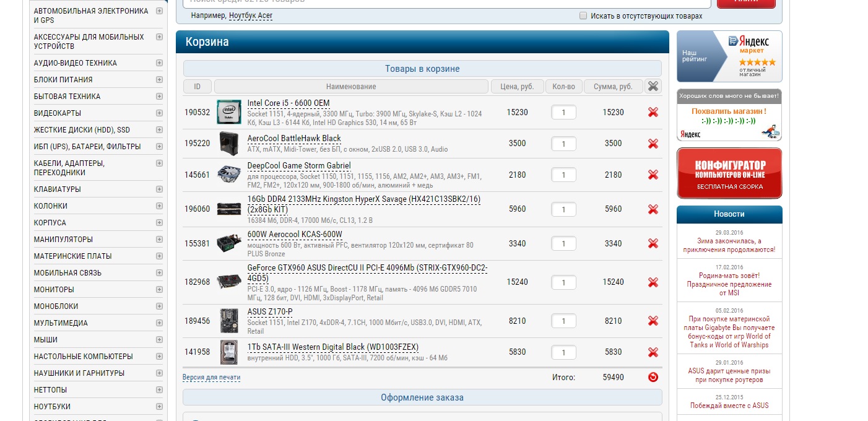Open AeroCool BattleHawk case thumbnail
This screenshot has width=868, height=421.
pos(228,144)
